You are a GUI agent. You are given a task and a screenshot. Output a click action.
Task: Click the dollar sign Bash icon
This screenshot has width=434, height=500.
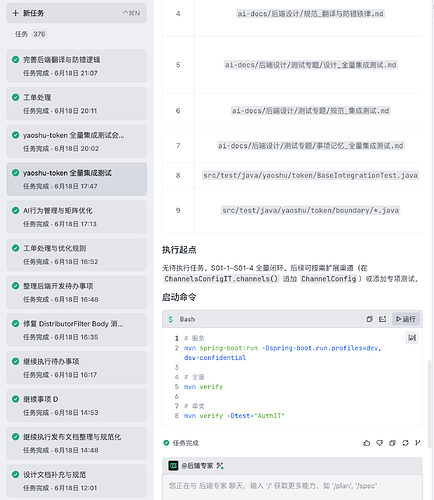coord(171,319)
